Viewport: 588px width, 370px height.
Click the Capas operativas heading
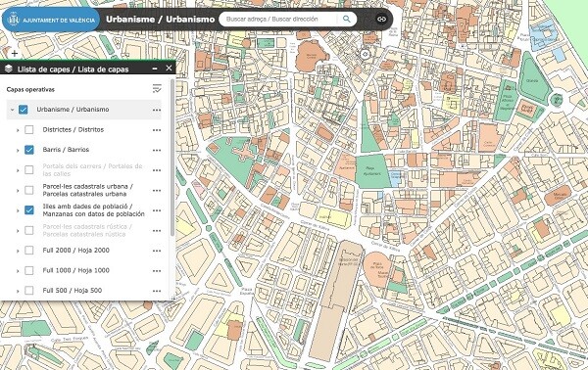[30, 89]
